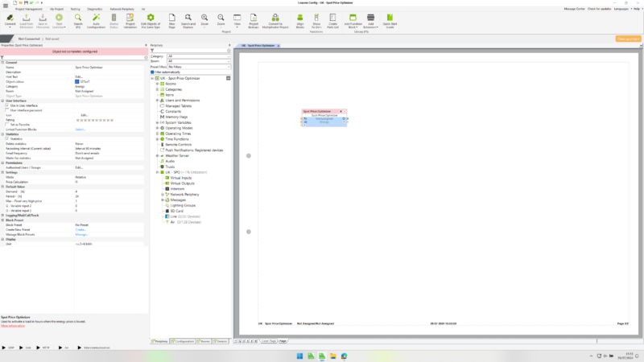
Task: Open the Category filter dropdown
Action: 199,55
